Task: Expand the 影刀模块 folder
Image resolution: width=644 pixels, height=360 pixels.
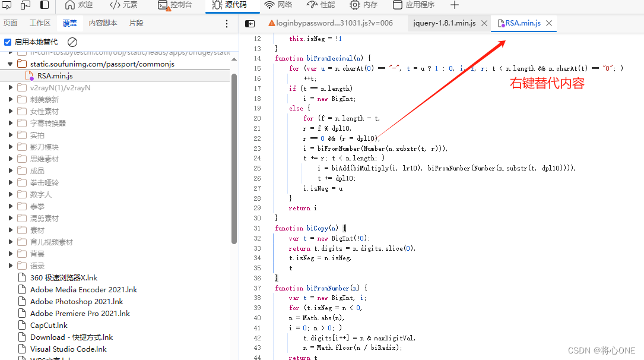Action: point(11,147)
